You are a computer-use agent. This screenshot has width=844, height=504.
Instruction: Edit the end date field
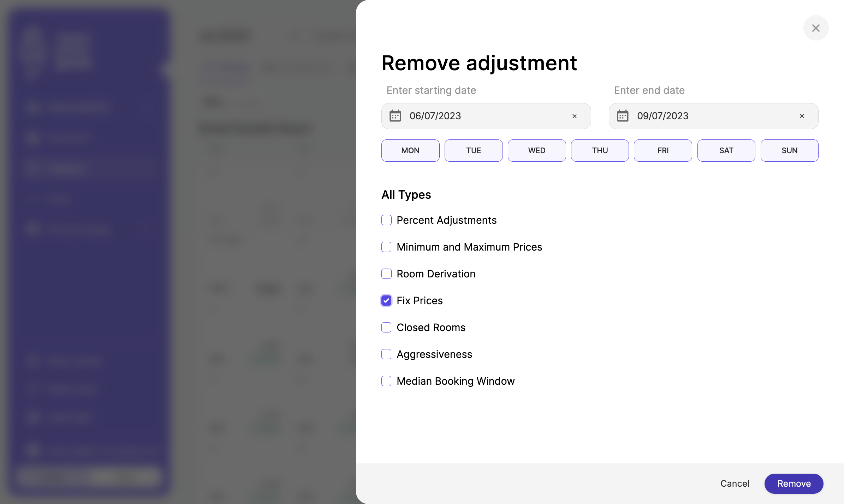click(x=713, y=116)
